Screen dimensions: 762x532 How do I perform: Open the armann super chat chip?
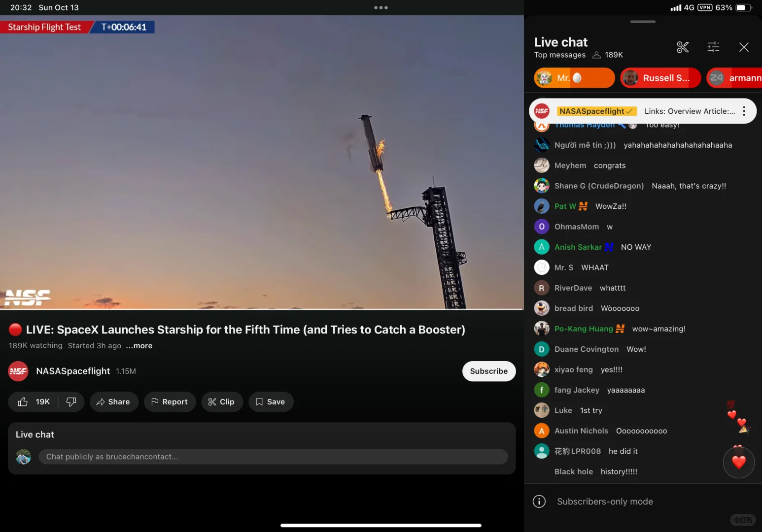734,78
